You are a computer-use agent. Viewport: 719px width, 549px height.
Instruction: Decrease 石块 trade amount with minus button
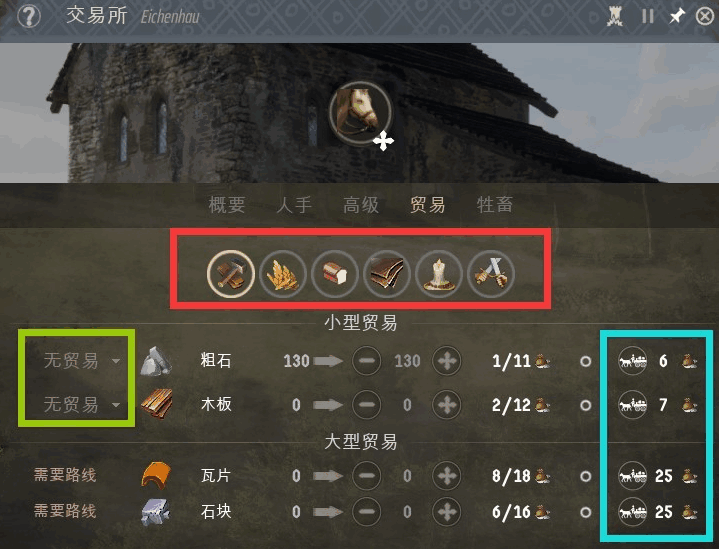click(366, 511)
